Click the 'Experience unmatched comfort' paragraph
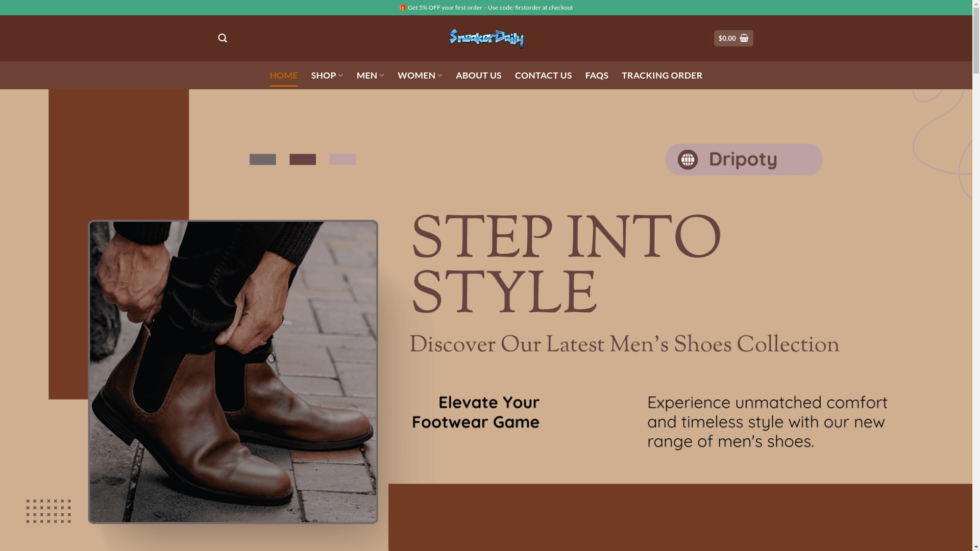Image resolution: width=980 pixels, height=551 pixels. [x=768, y=422]
